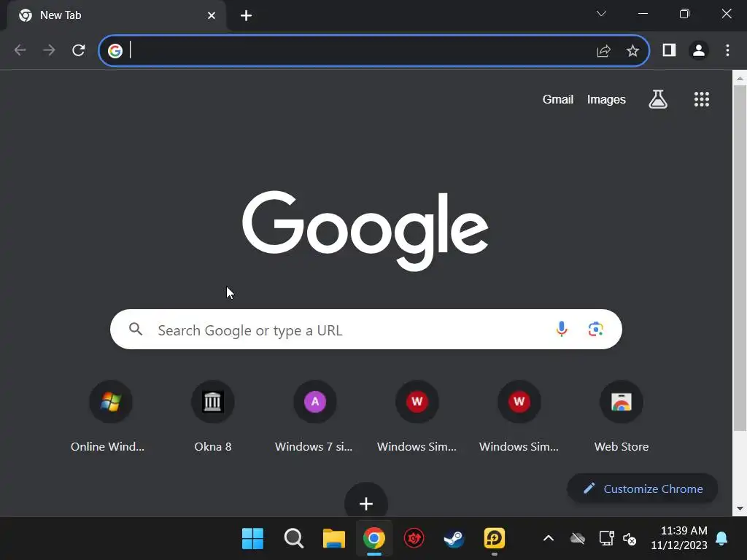The image size is (747, 560).
Task: Click the network tray icon
Action: [x=606, y=539]
